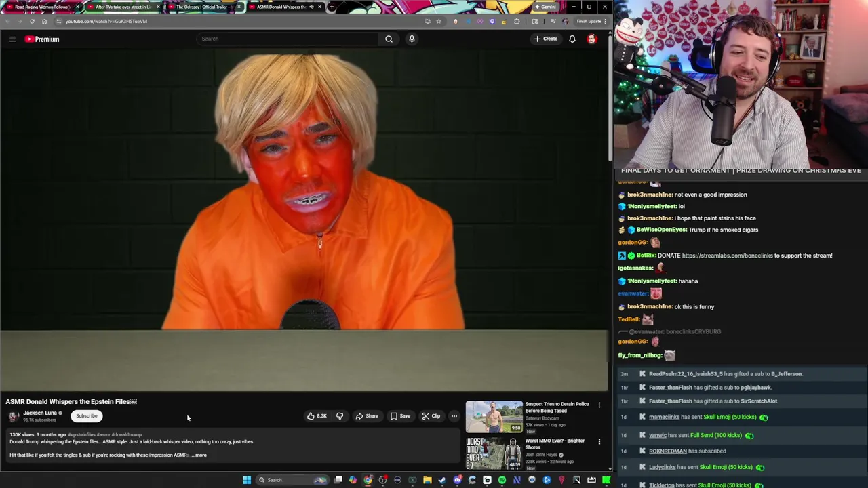Bookmark this page with star icon
Screen dimensions: 868x488
tap(438, 21)
